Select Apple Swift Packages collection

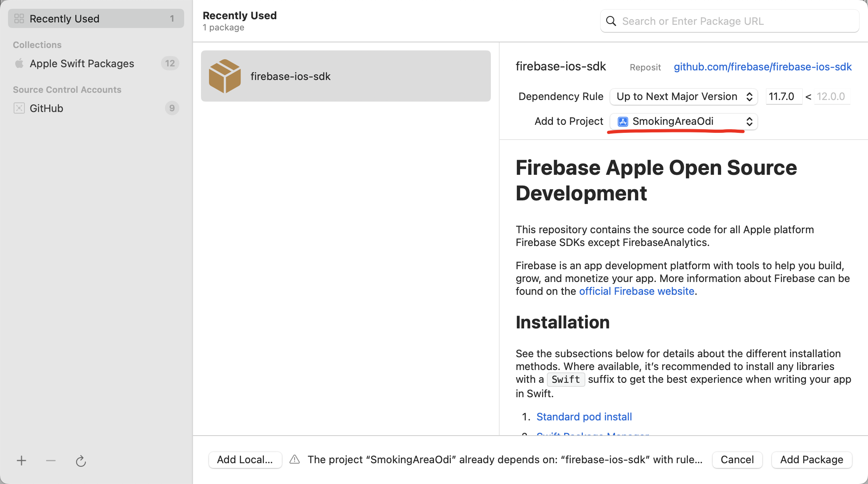coord(82,64)
